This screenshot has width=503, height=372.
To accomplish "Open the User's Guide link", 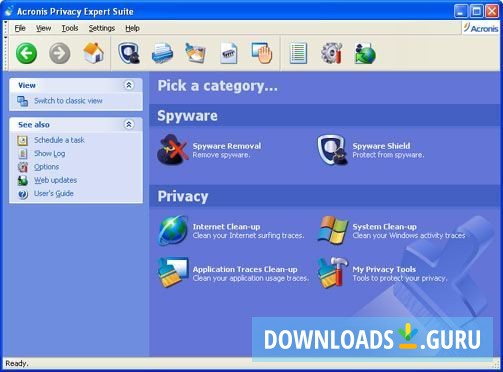I will (x=54, y=193).
